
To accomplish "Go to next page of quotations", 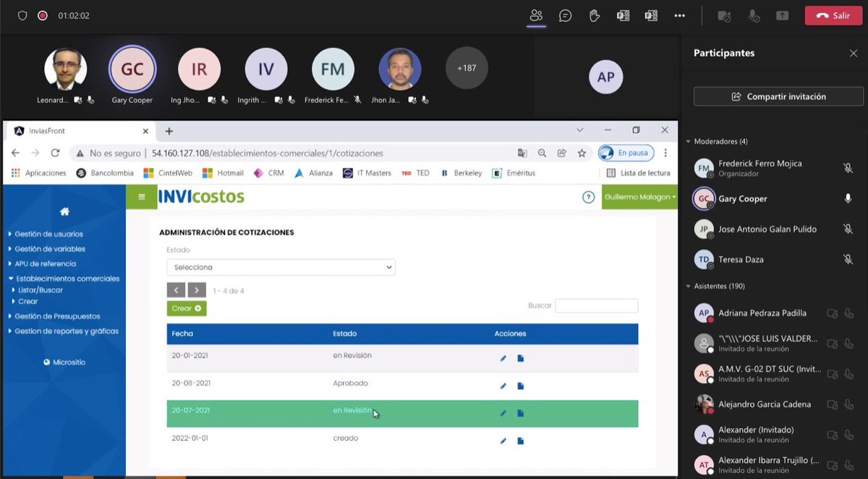I will [x=197, y=290].
